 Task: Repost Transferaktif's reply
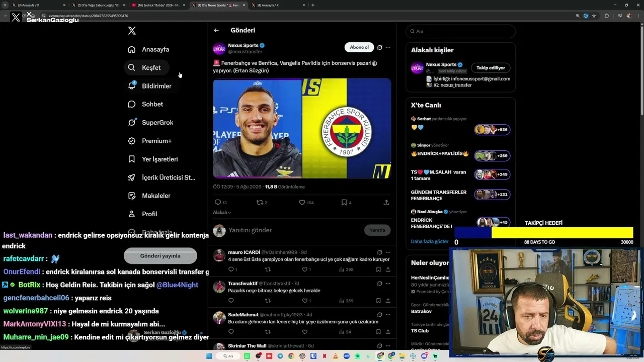click(x=268, y=301)
